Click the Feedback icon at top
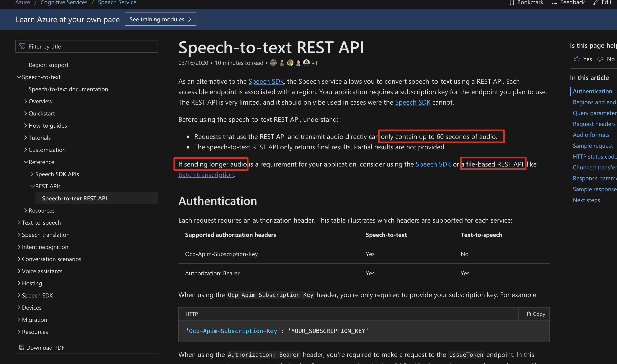617x364 pixels. pyautogui.click(x=554, y=3)
